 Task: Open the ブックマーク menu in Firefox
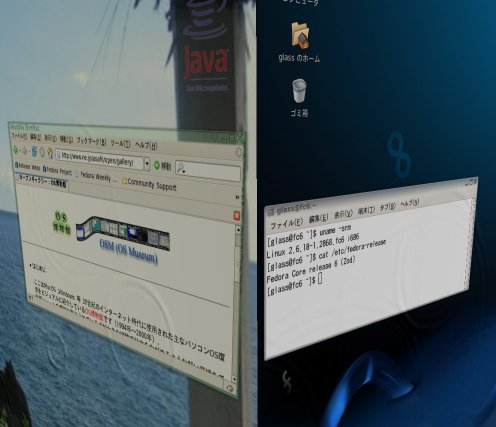point(91,141)
